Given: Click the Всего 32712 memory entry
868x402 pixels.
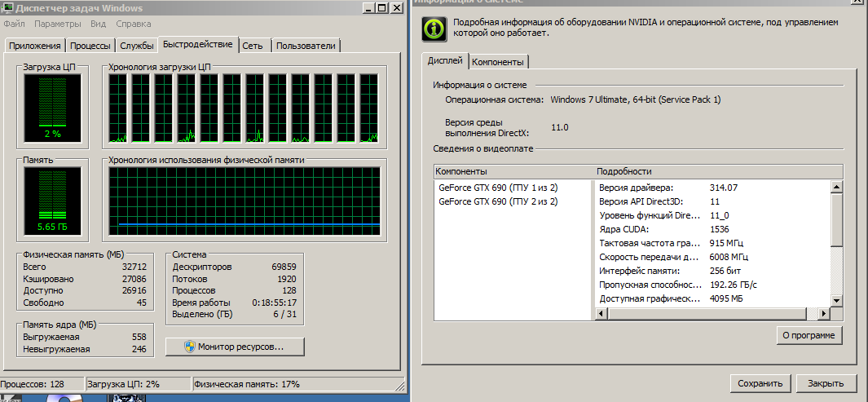Looking at the screenshot, I should [85, 267].
